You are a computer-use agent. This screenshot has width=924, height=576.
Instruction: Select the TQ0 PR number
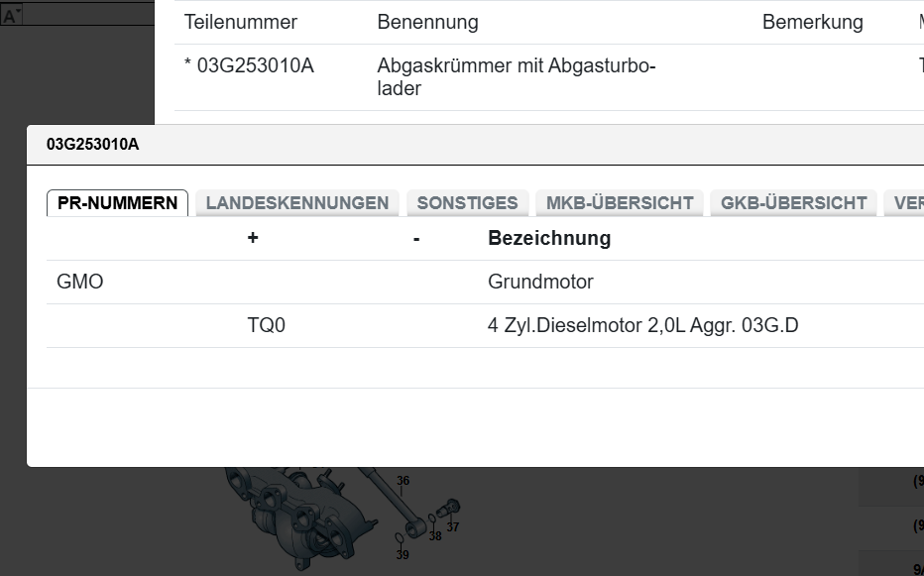(267, 326)
